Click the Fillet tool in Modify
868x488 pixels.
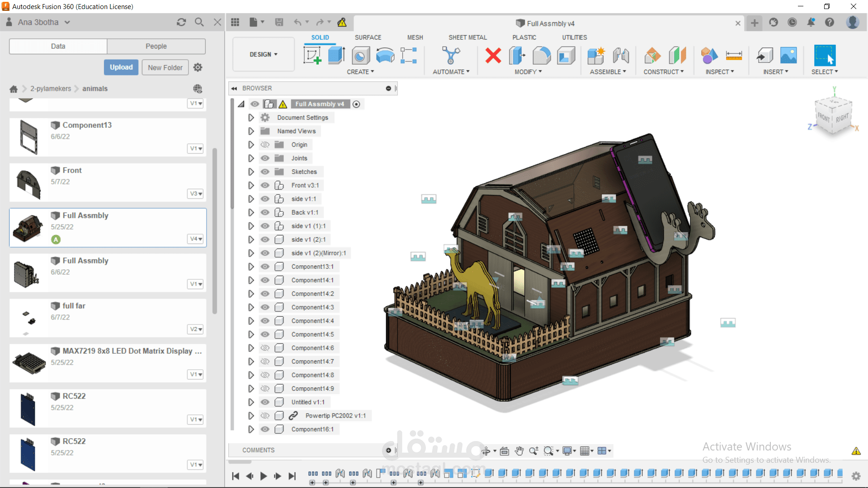(x=542, y=56)
